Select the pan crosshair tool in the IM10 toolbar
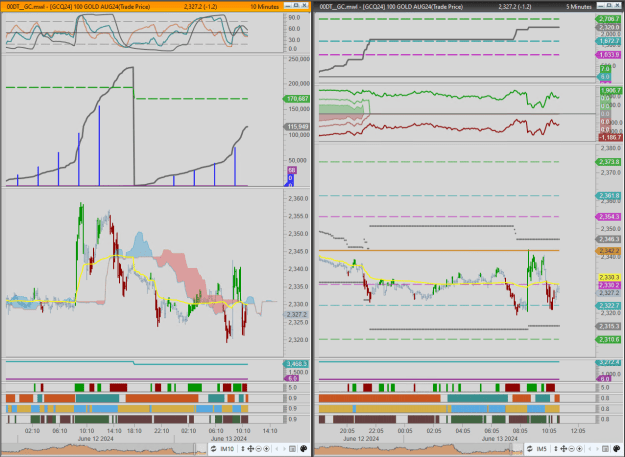The image size is (625, 457). (x=251, y=449)
